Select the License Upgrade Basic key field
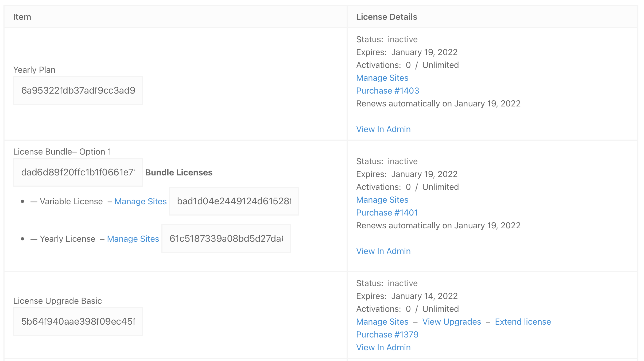 coord(78,321)
